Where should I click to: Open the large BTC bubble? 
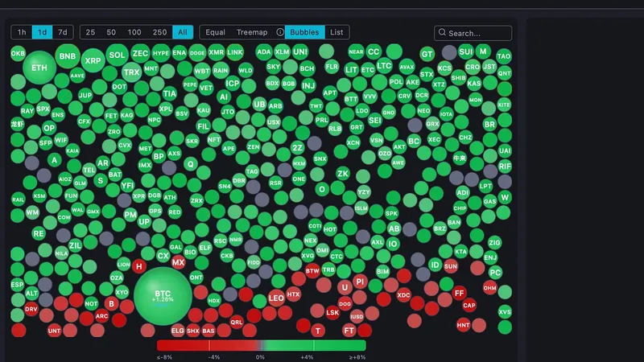coord(163,296)
